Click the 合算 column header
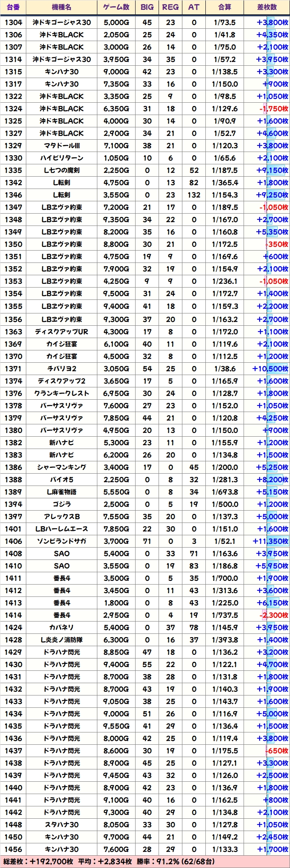Viewport: 290px width, 868px height. [225, 7]
